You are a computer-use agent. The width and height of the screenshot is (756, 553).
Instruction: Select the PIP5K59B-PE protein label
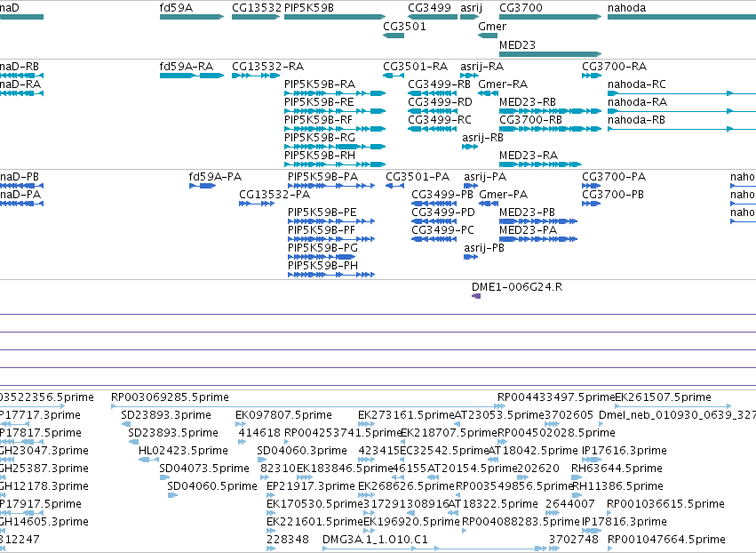(322, 212)
